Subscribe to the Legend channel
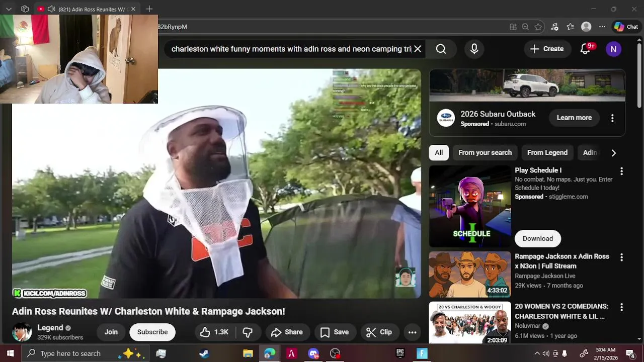 tap(152, 332)
